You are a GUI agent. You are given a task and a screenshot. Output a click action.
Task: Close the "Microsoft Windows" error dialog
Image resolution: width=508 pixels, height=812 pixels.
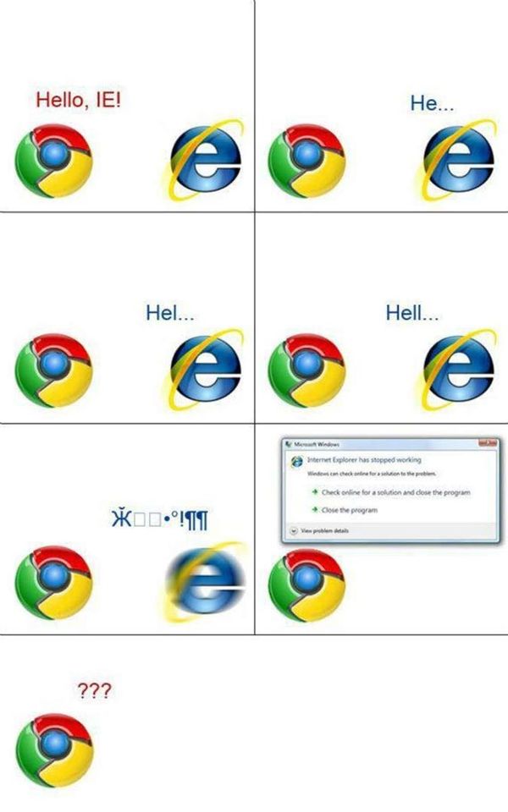(x=489, y=442)
